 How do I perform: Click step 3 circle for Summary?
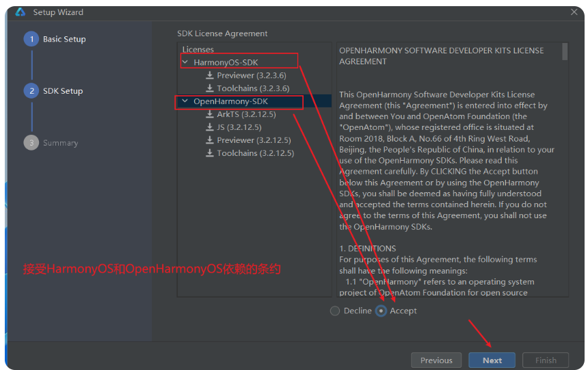[x=31, y=142]
